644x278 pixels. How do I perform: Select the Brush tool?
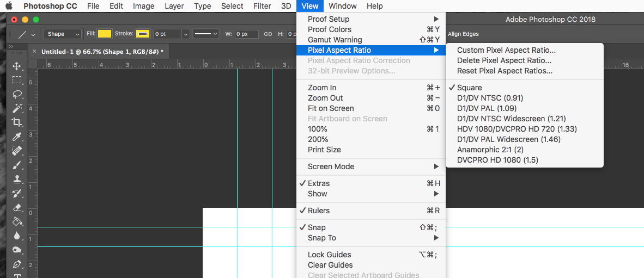click(17, 165)
